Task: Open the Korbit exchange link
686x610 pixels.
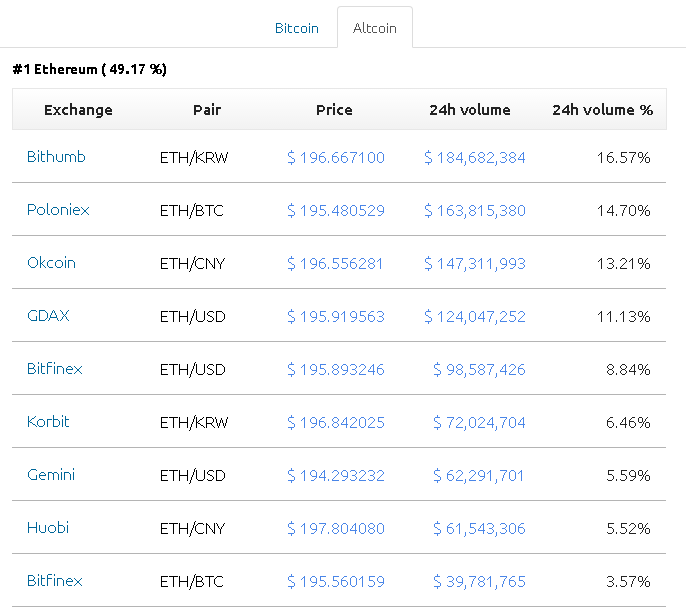Action: click(x=48, y=421)
